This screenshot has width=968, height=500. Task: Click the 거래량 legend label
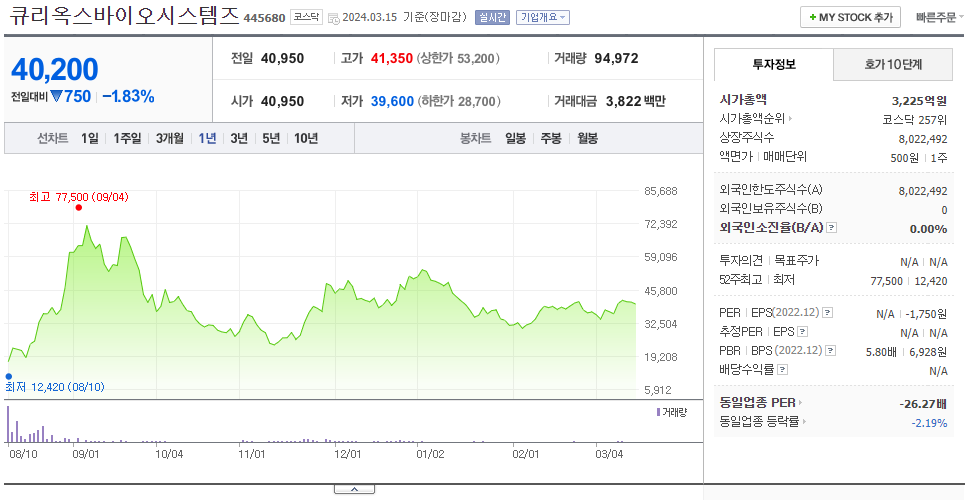(x=674, y=412)
